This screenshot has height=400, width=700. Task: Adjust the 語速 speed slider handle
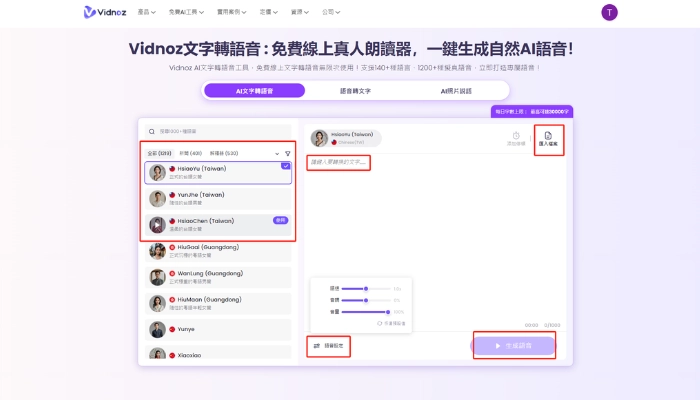[x=366, y=289]
